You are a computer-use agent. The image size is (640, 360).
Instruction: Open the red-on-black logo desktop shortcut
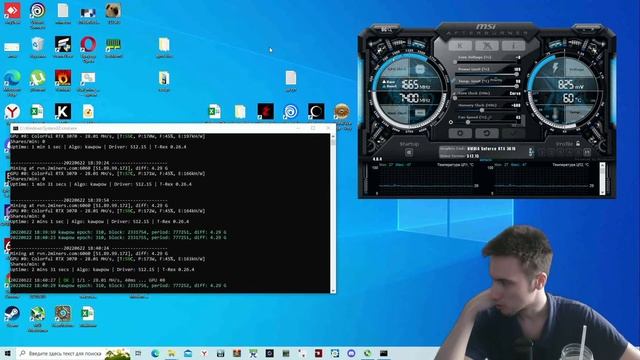pos(265,111)
